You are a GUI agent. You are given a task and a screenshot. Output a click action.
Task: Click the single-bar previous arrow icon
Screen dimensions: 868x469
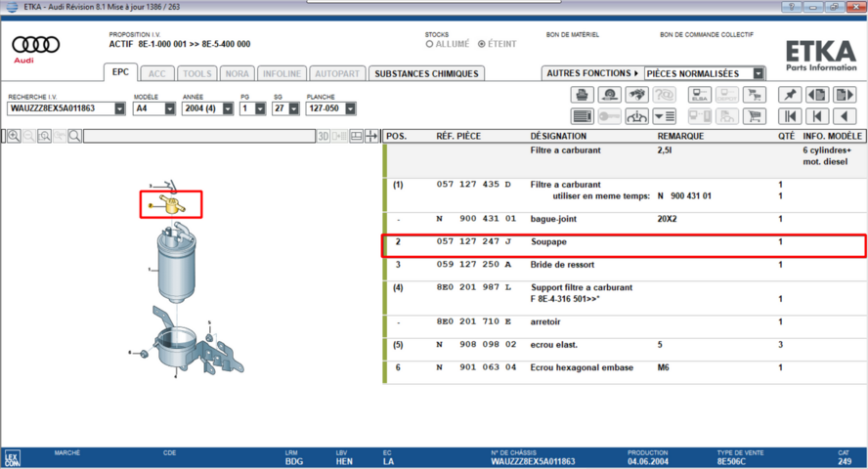817,116
